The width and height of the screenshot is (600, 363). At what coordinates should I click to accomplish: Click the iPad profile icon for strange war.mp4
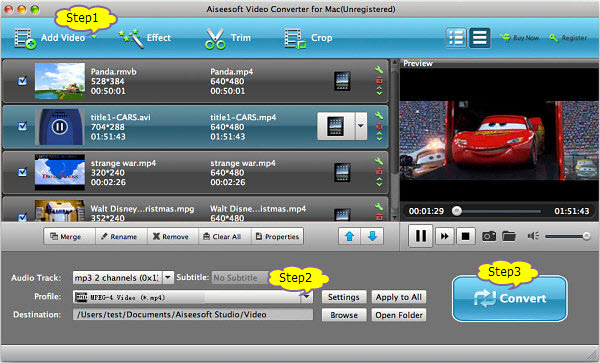(342, 173)
